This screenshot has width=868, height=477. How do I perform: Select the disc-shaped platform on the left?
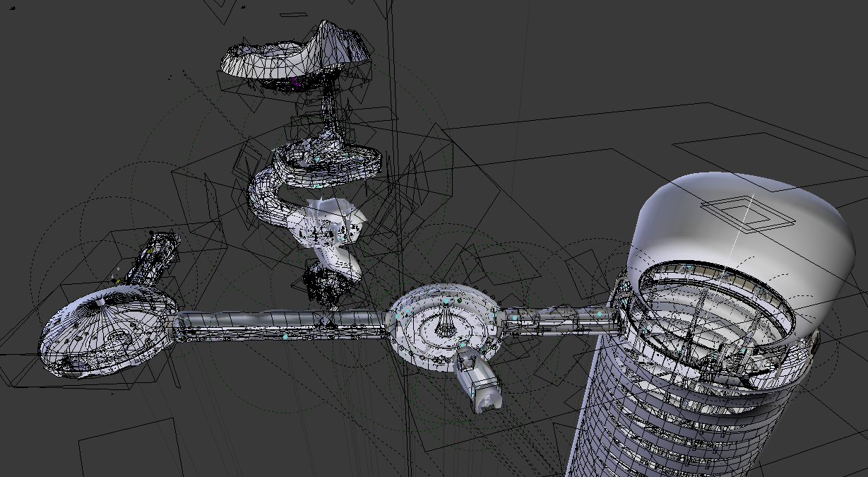tap(109, 331)
